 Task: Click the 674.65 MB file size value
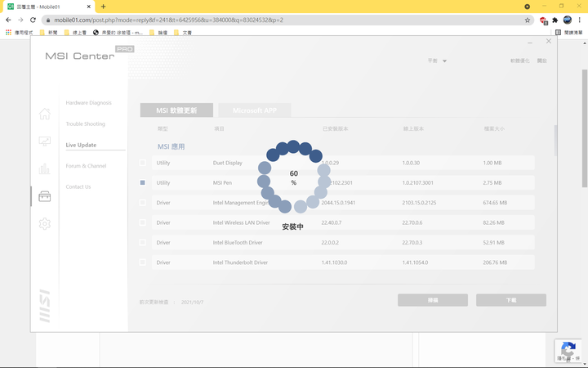(495, 203)
